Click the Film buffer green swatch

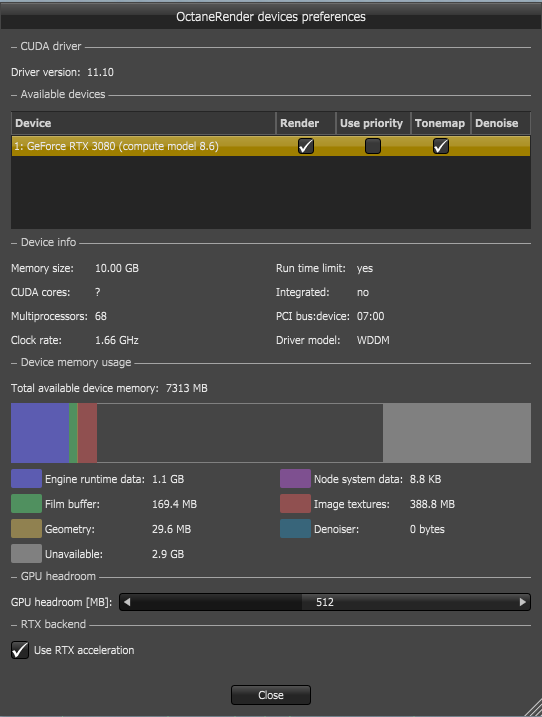click(x=27, y=504)
